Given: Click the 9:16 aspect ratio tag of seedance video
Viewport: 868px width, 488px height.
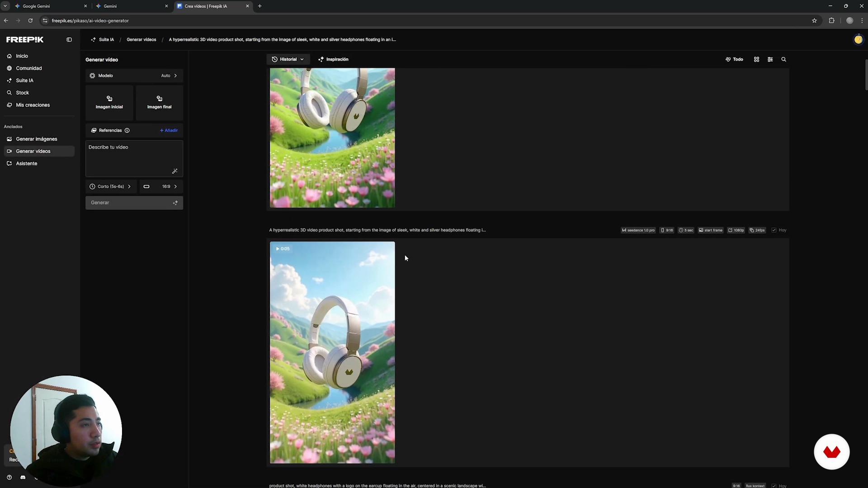Looking at the screenshot, I should [x=667, y=230].
